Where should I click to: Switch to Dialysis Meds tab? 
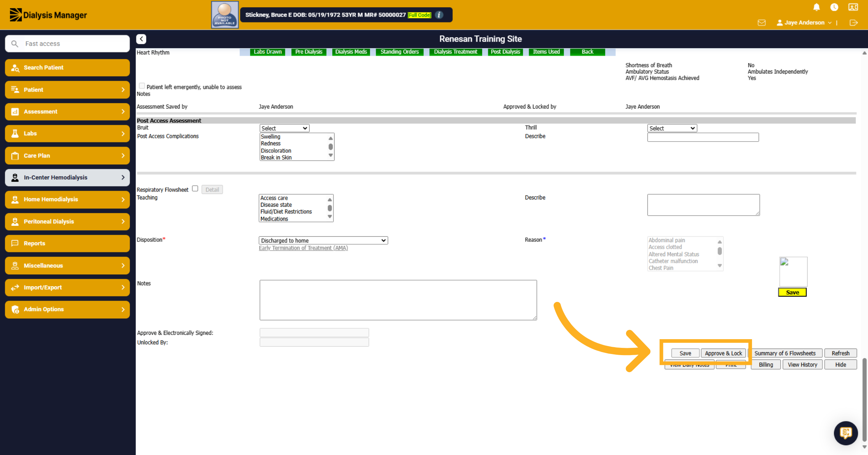351,52
